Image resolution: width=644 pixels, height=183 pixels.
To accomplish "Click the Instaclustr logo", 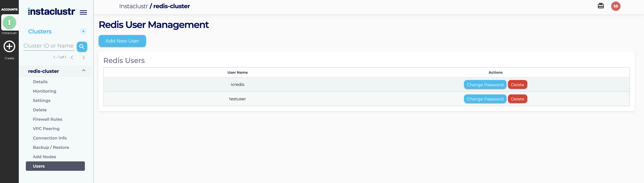I will [x=51, y=12].
